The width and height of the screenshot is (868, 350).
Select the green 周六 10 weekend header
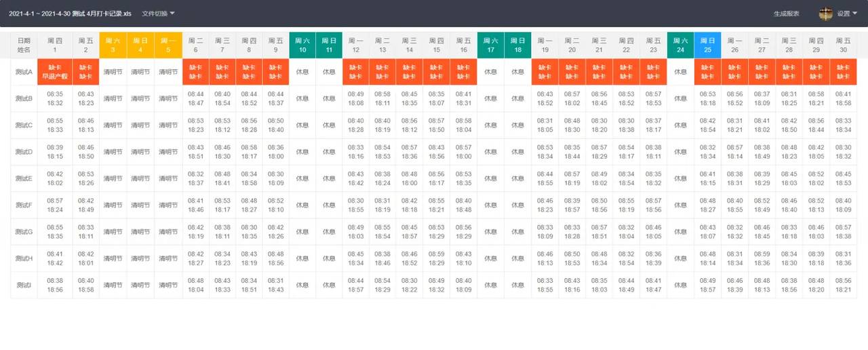pyautogui.click(x=302, y=45)
